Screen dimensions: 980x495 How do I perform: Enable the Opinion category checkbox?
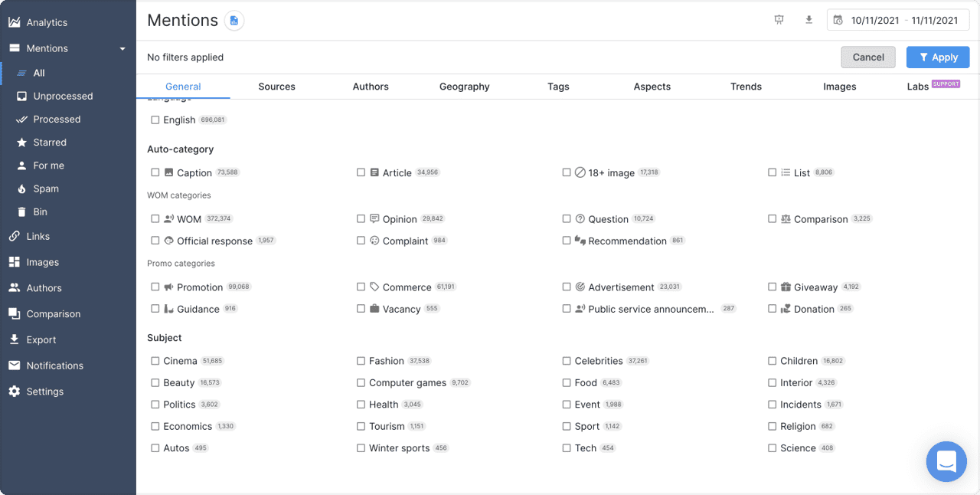(x=361, y=218)
